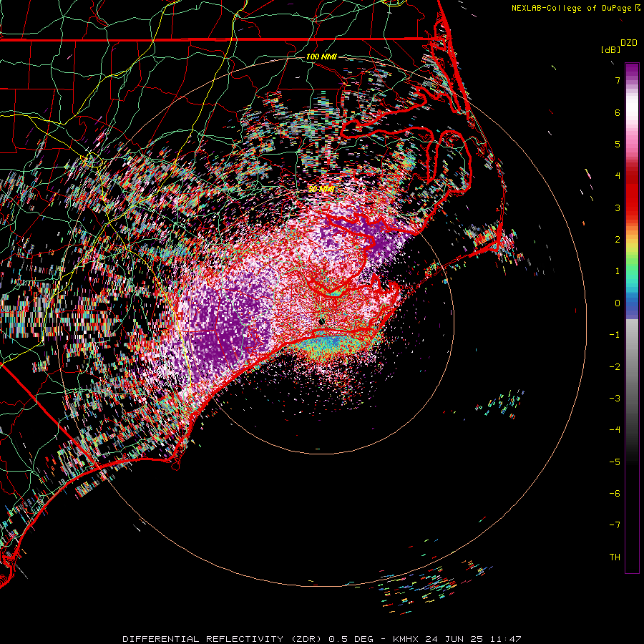Click the color scale value 0 label
Image resolution: width=644 pixels, height=644 pixels.
point(618,303)
